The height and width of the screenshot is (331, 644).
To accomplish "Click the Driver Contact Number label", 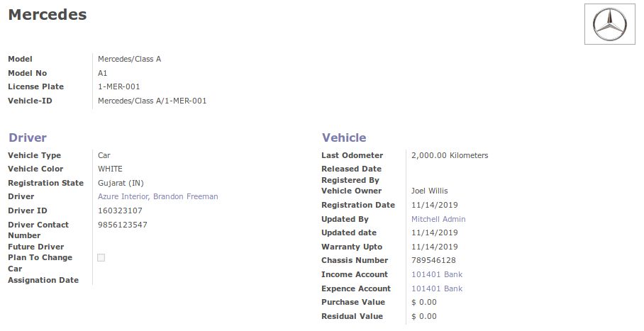I will (x=38, y=230).
